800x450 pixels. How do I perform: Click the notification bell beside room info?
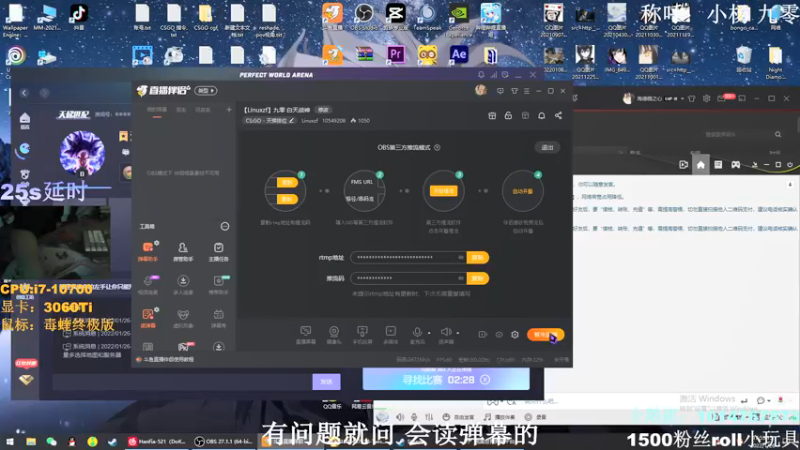click(x=541, y=116)
